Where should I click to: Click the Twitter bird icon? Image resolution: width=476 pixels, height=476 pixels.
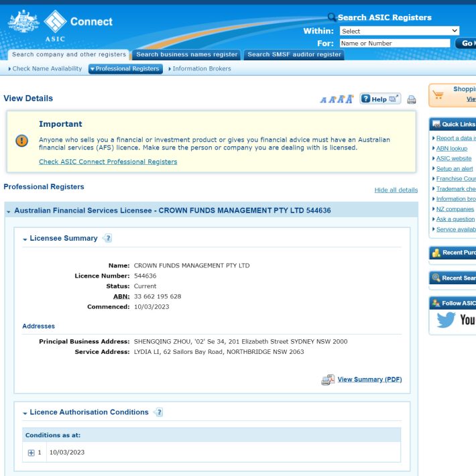coord(446,320)
